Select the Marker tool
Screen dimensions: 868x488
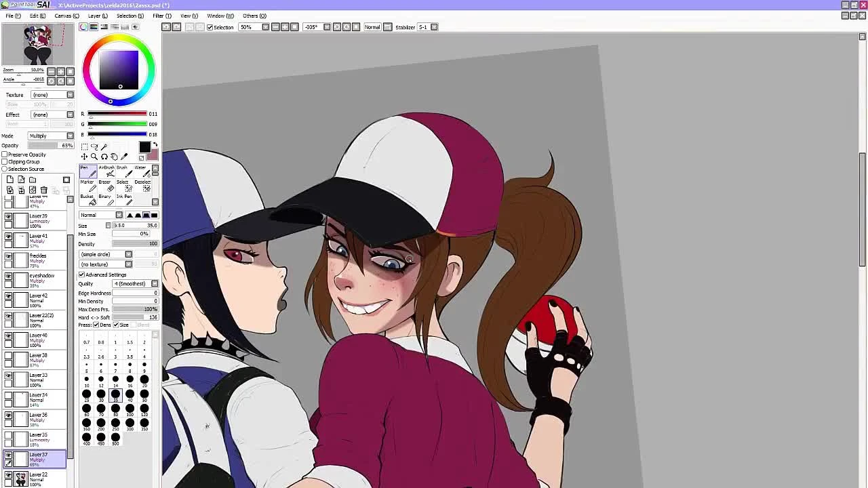point(87,185)
